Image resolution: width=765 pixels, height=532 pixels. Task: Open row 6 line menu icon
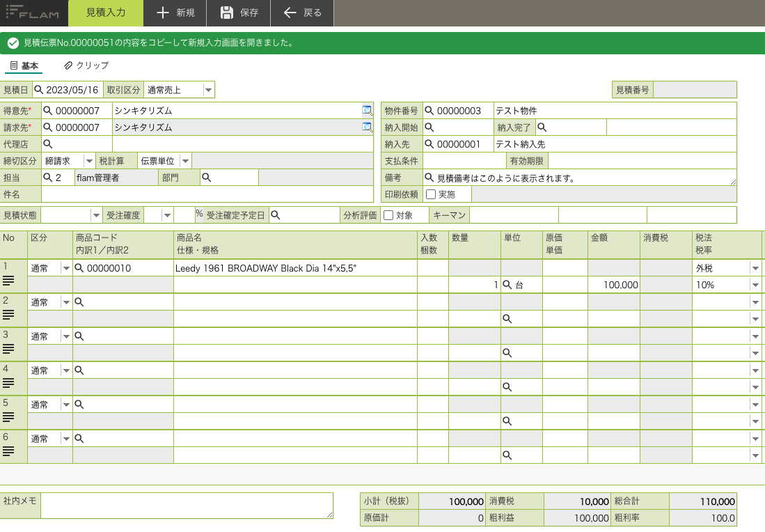pyautogui.click(x=8, y=451)
